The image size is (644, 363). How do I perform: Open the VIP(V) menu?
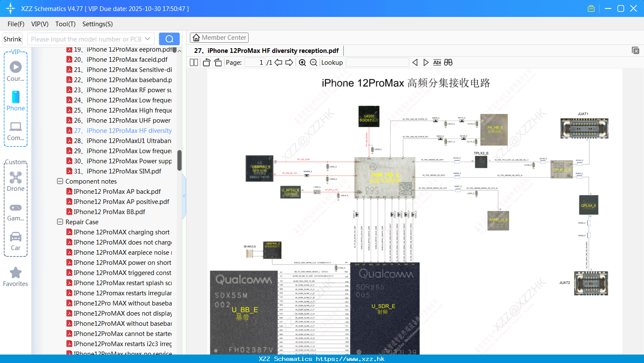pyautogui.click(x=40, y=24)
